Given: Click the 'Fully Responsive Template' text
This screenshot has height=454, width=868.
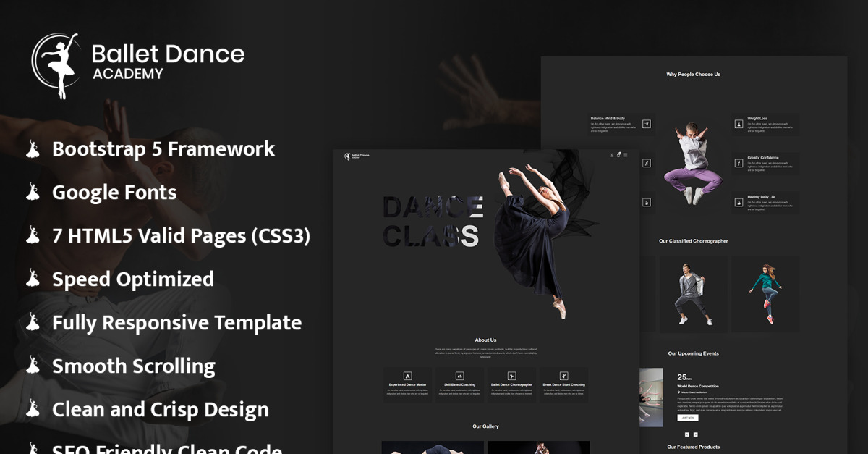Looking at the screenshot, I should pyautogui.click(x=177, y=323).
